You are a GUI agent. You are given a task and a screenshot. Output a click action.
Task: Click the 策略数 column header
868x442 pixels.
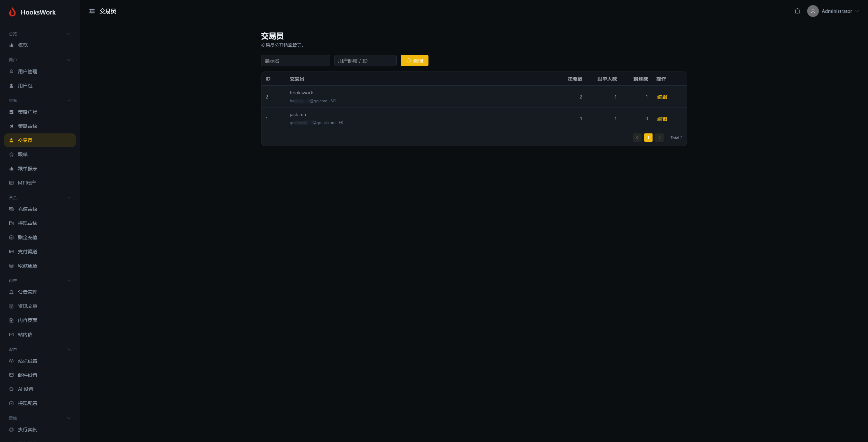point(575,79)
